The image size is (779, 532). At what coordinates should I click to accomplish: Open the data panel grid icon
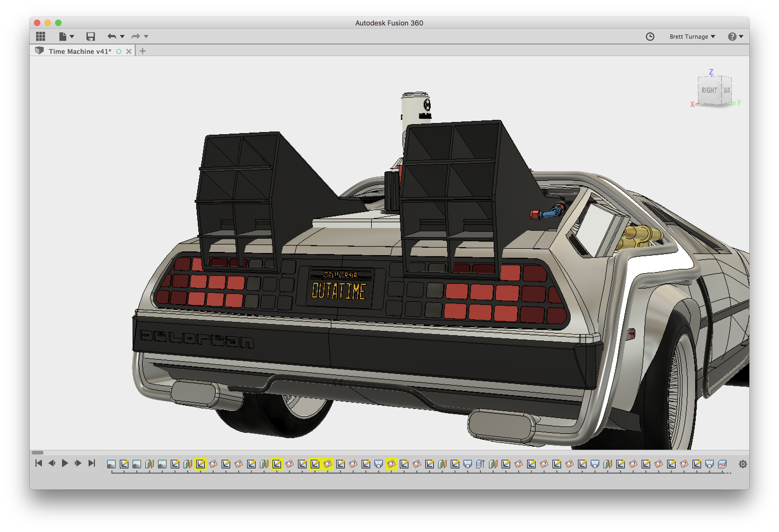tap(41, 36)
